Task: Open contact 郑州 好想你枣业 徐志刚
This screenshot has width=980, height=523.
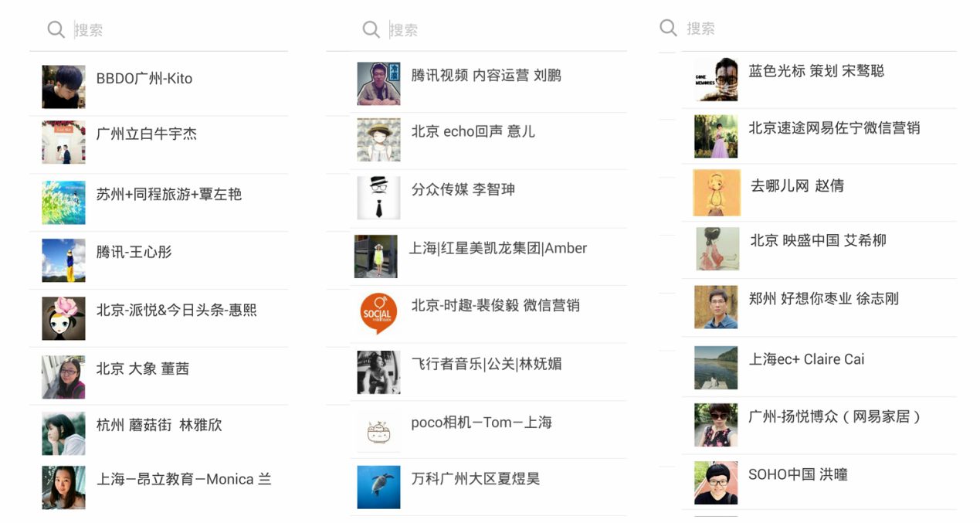Action: 823,299
